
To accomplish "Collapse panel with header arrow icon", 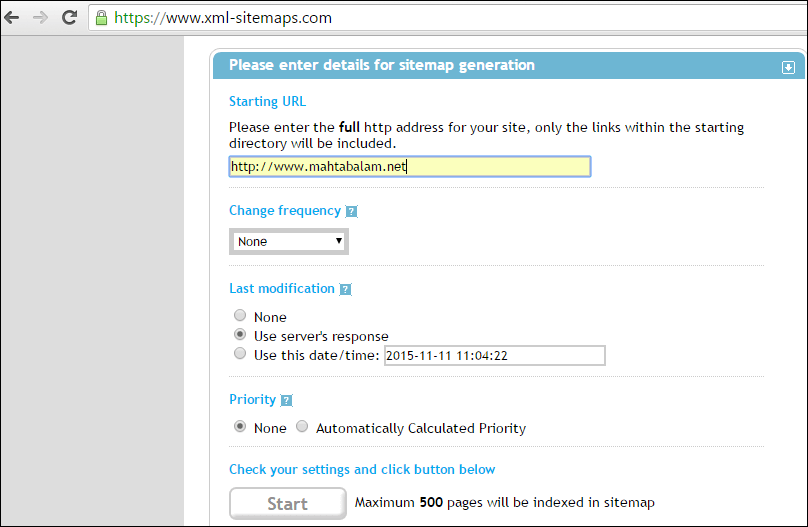I will tap(788, 67).
